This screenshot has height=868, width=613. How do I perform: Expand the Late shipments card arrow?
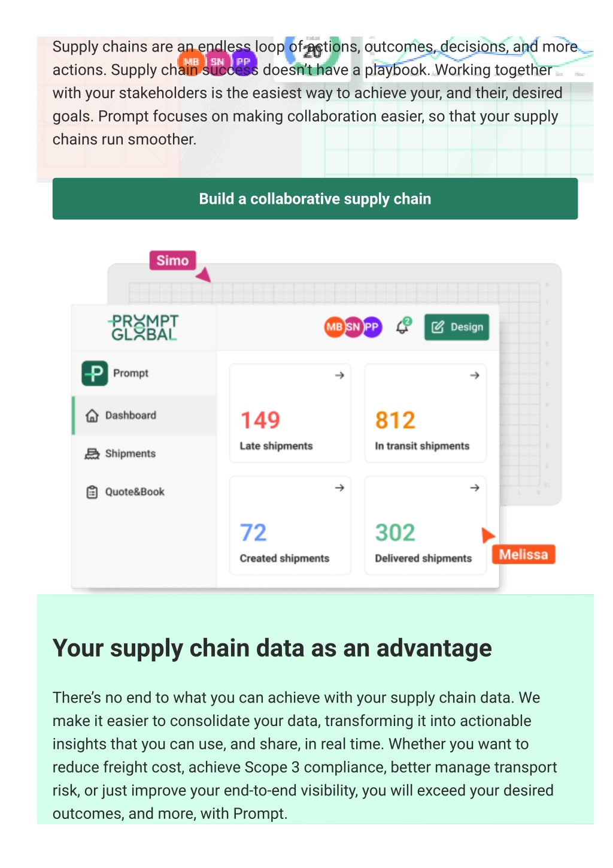[x=339, y=375]
